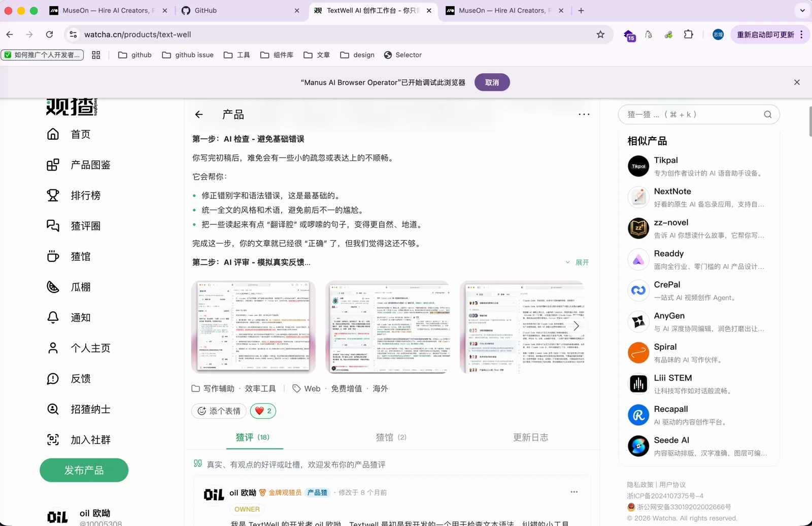Click the browser address bar URL
This screenshot has height=526, width=812.
tap(138, 35)
